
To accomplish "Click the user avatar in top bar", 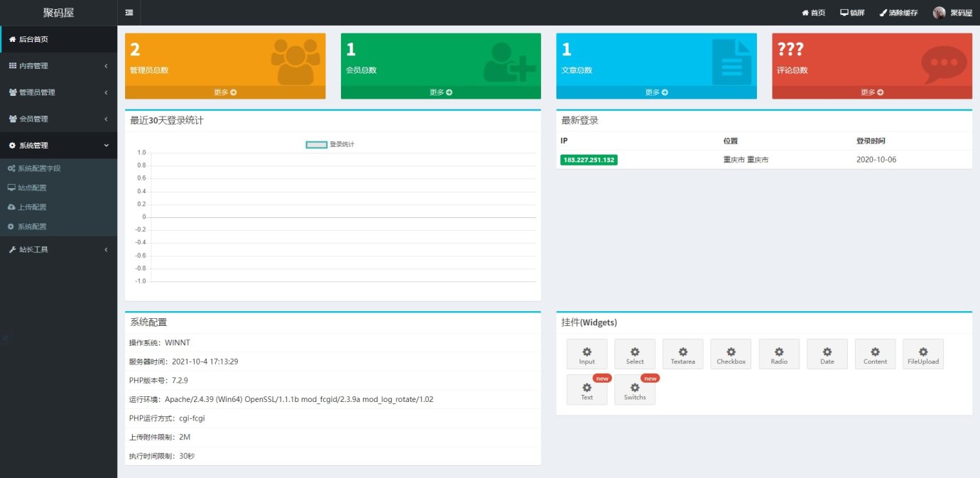I will (x=939, y=13).
